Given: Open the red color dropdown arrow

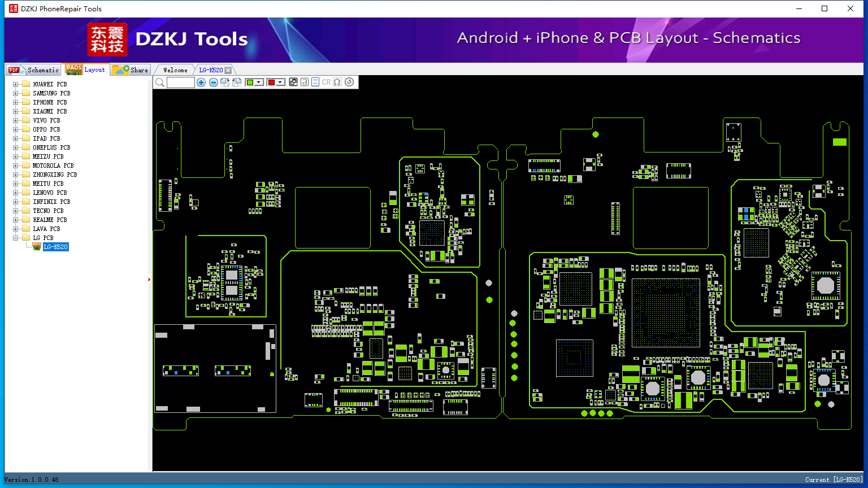Looking at the screenshot, I should 280,82.
